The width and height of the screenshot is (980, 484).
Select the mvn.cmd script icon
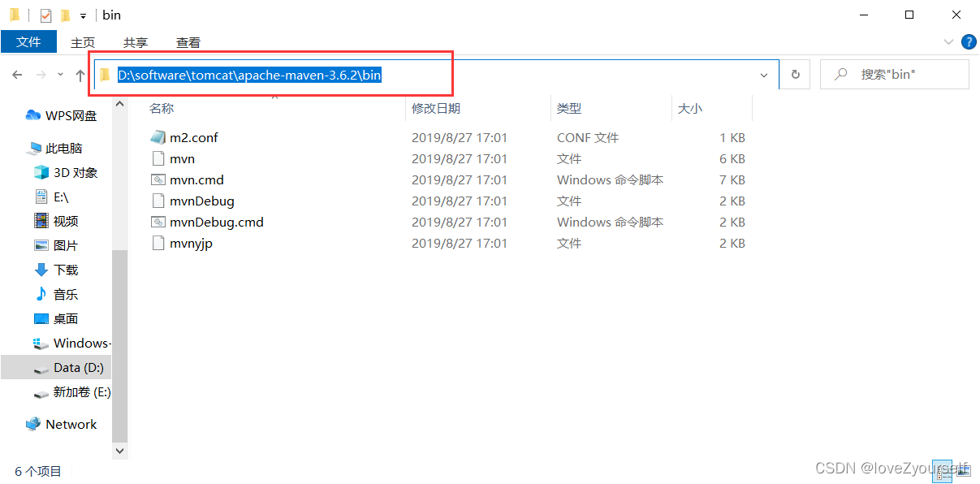pyautogui.click(x=158, y=179)
